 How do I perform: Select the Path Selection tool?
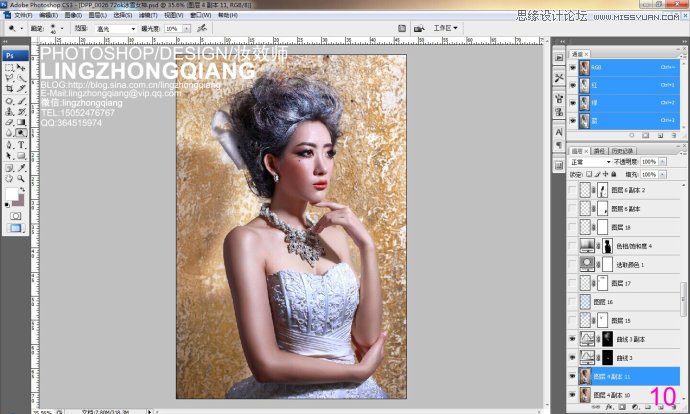(x=9, y=156)
